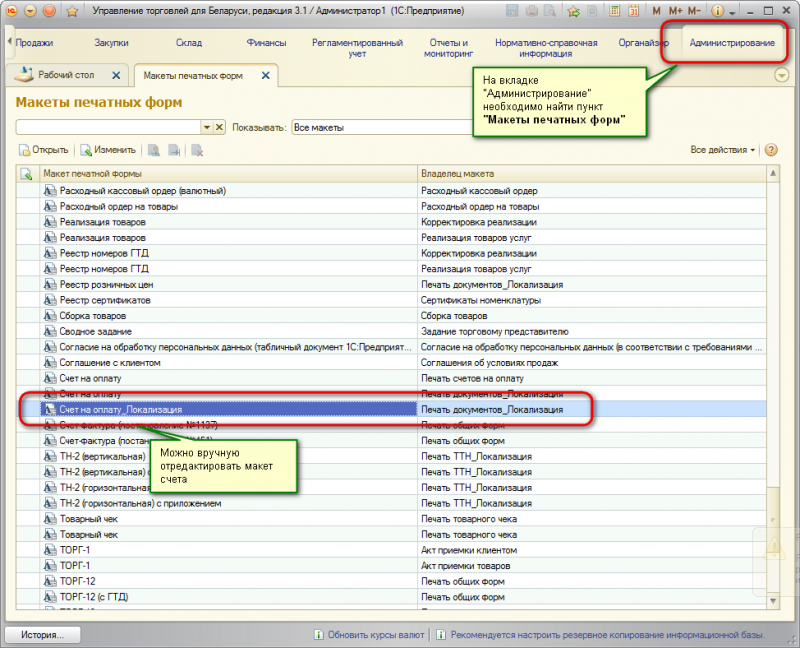Open the Все действия dropdown menu
This screenshot has width=800, height=648.
[x=722, y=150]
